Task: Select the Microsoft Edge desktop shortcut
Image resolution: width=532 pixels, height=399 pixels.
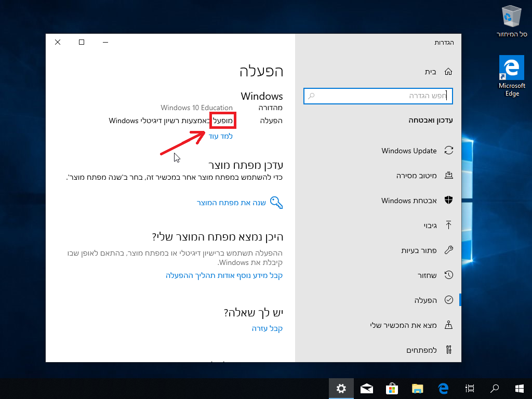Action: pyautogui.click(x=512, y=76)
